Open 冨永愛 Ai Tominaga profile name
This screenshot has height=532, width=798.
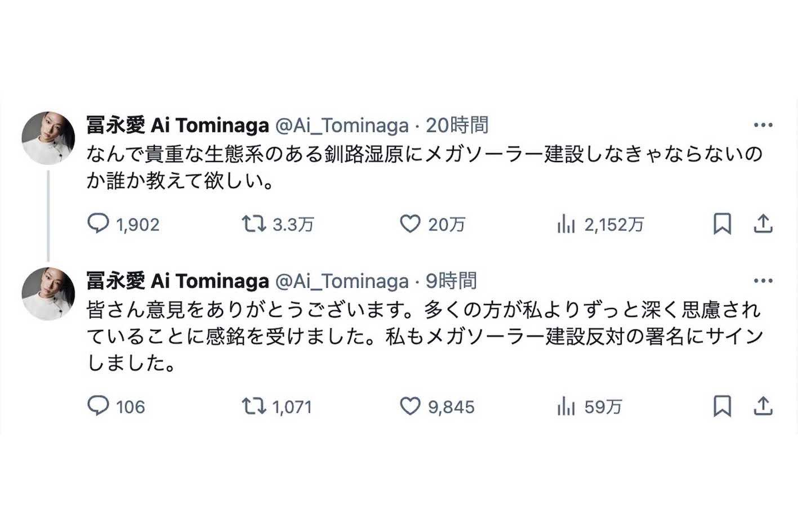click(176, 125)
